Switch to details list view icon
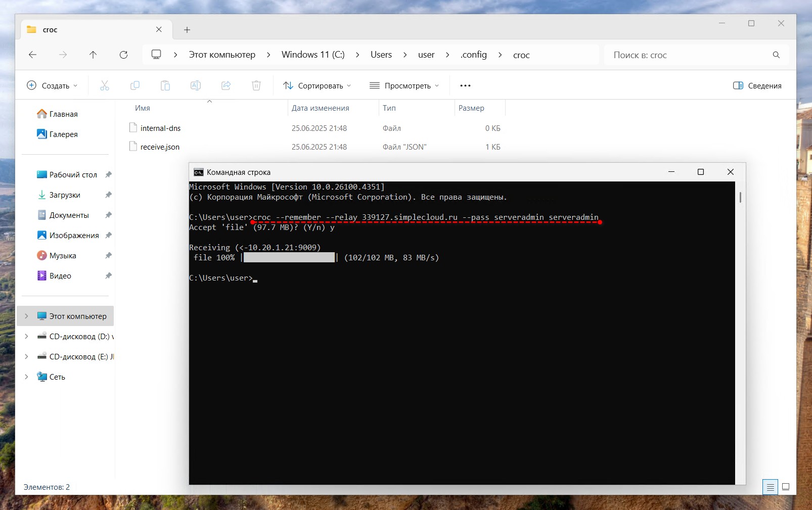The height and width of the screenshot is (510, 812). 770,487
